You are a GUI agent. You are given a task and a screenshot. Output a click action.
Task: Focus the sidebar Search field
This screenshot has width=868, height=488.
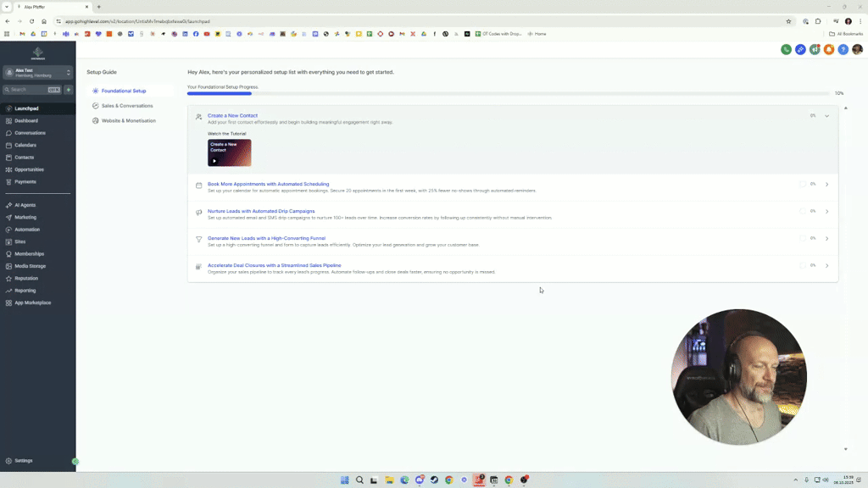point(32,89)
